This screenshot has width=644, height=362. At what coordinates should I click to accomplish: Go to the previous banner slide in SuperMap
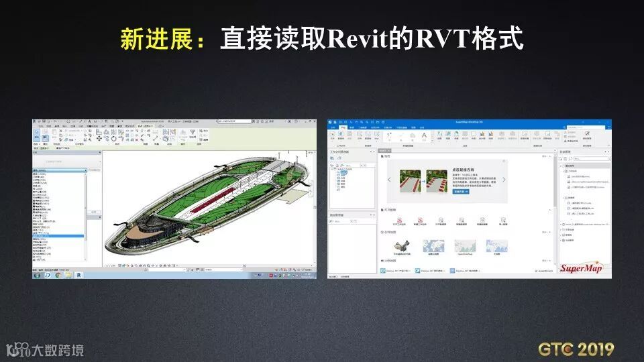389,180
